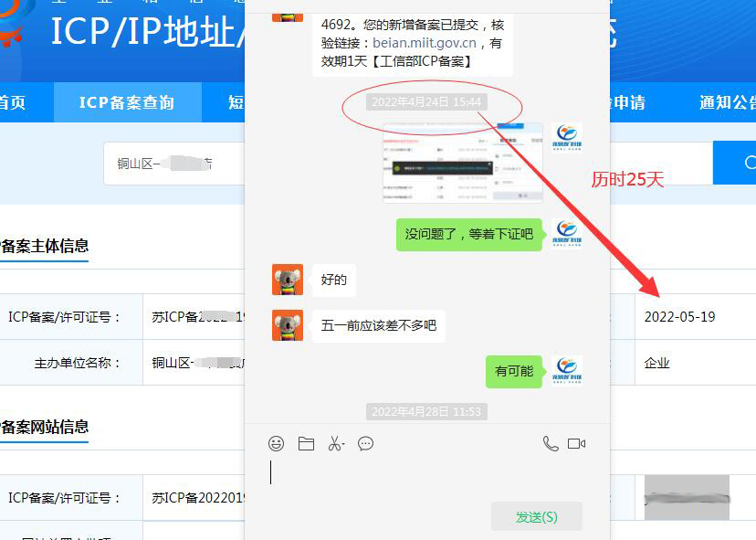Click the send file folder icon
Image resolution: width=756 pixels, height=540 pixels.
tap(306, 444)
